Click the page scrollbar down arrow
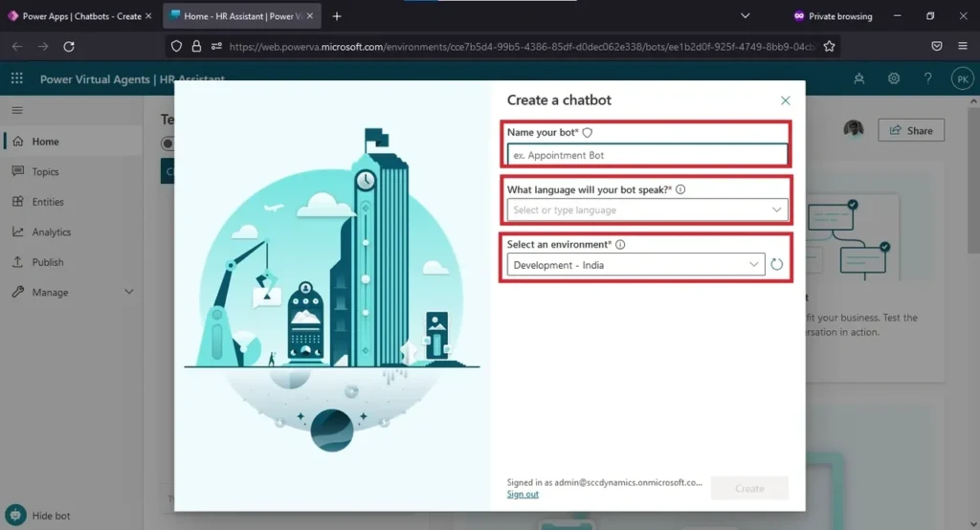Viewport: 980px width, 530px height. (973, 523)
